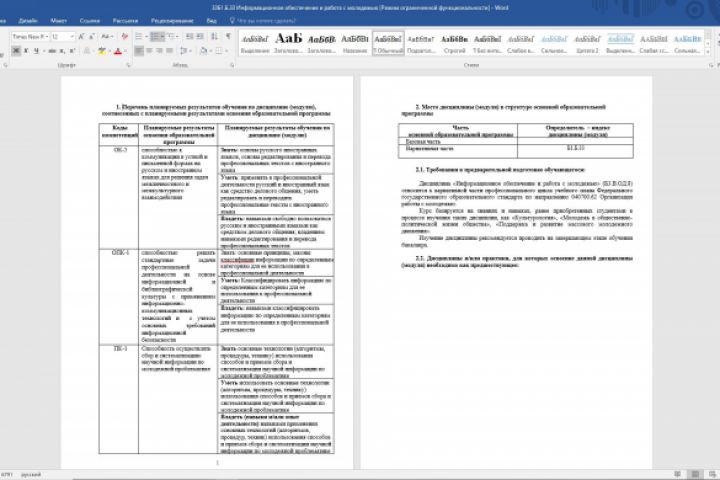Apply the Выделение style

(x=255, y=44)
